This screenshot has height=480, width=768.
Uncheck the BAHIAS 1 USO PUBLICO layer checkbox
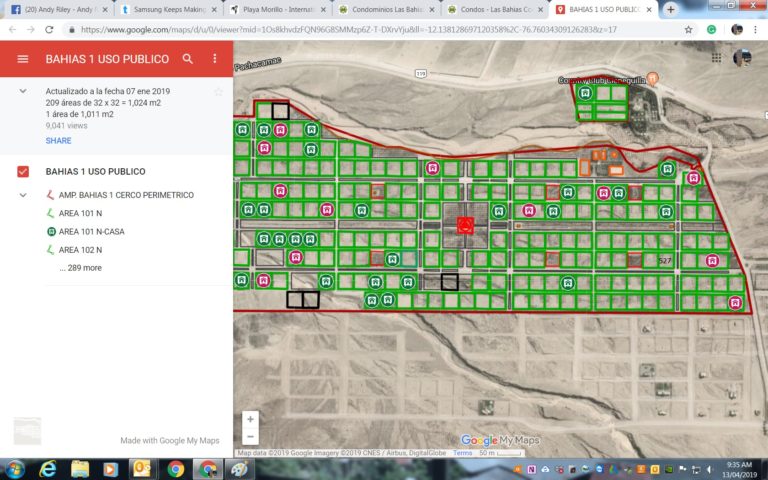[23, 171]
